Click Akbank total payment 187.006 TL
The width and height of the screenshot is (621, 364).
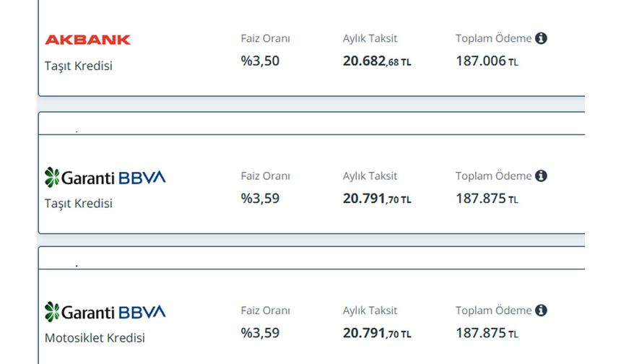coord(487,61)
